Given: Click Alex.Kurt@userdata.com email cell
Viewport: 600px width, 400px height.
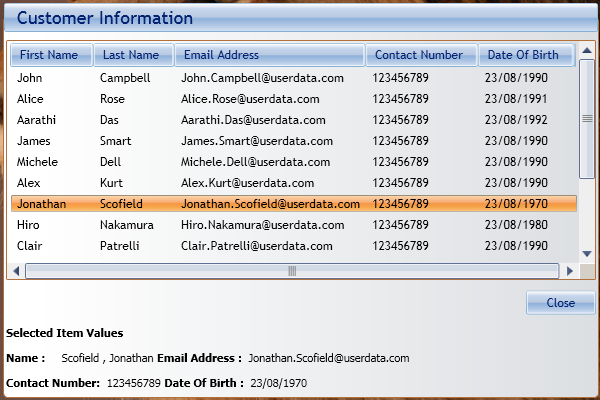Looking at the screenshot, I should click(248, 183).
